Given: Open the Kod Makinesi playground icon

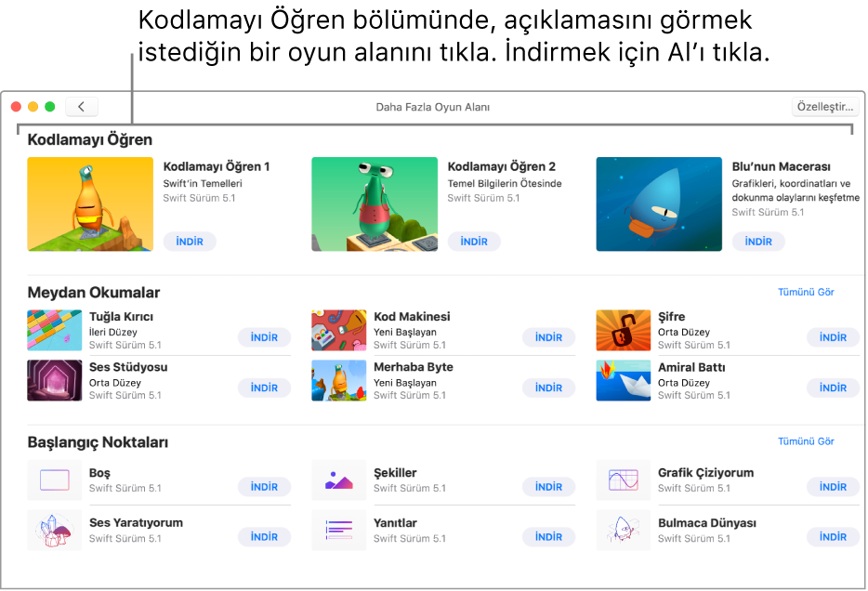Looking at the screenshot, I should click(x=339, y=330).
